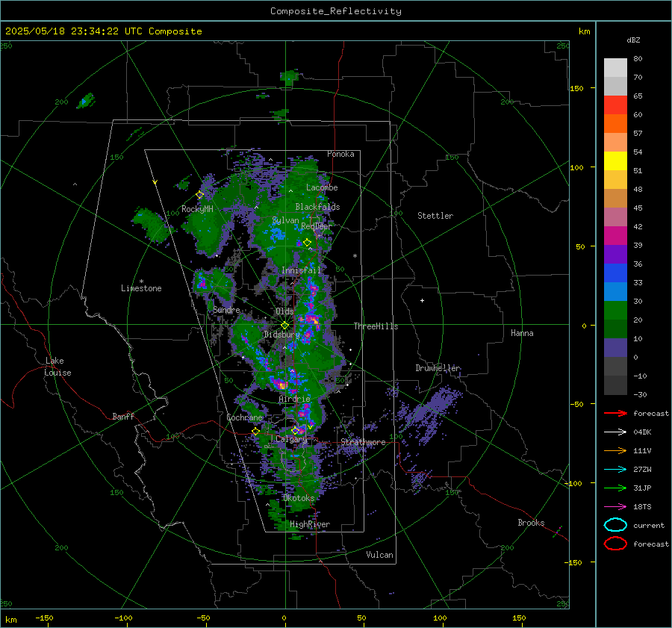672x628 pixels.
Task: Click the asterisk marker above Limestone
Action: coord(141,282)
